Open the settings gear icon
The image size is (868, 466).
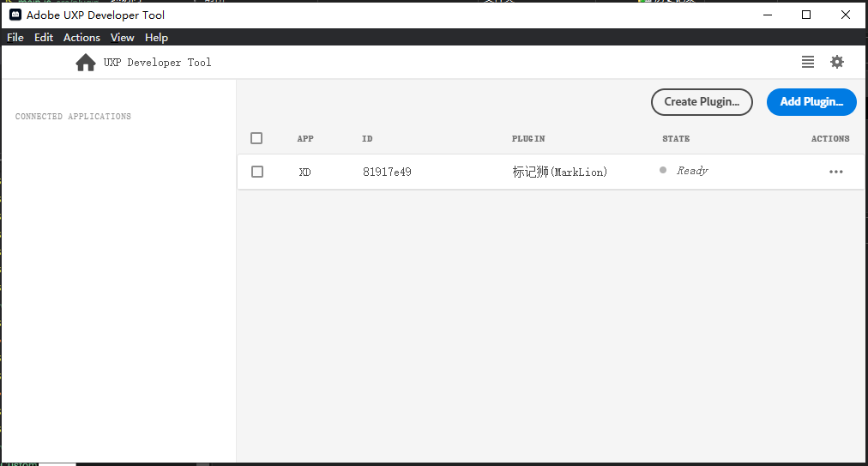(837, 62)
